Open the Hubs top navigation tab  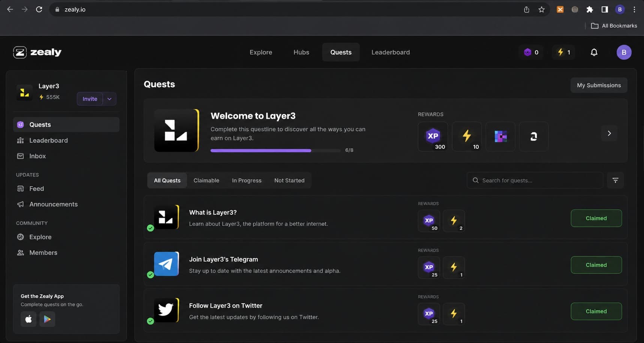(x=301, y=52)
